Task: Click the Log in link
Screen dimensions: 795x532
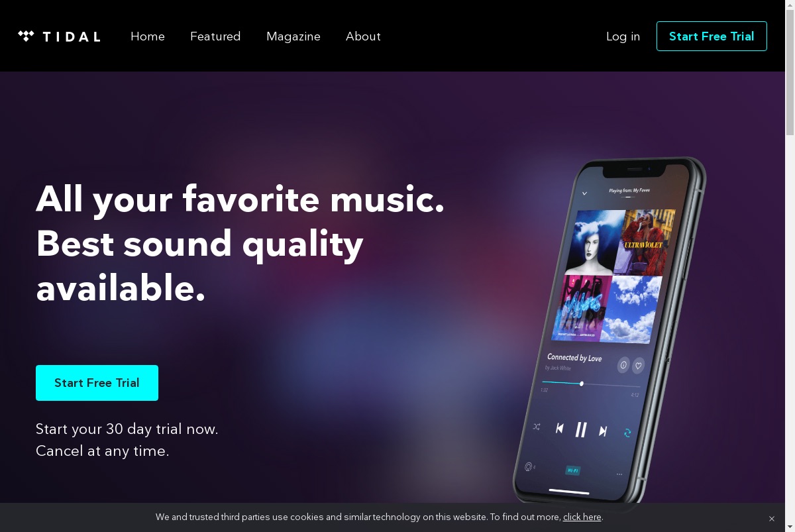Action: [623, 36]
